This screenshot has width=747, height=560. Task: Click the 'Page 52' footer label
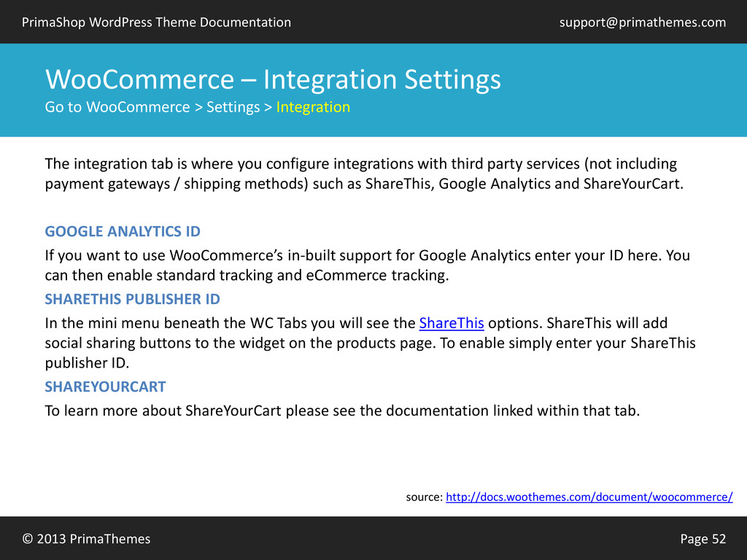coord(703,539)
